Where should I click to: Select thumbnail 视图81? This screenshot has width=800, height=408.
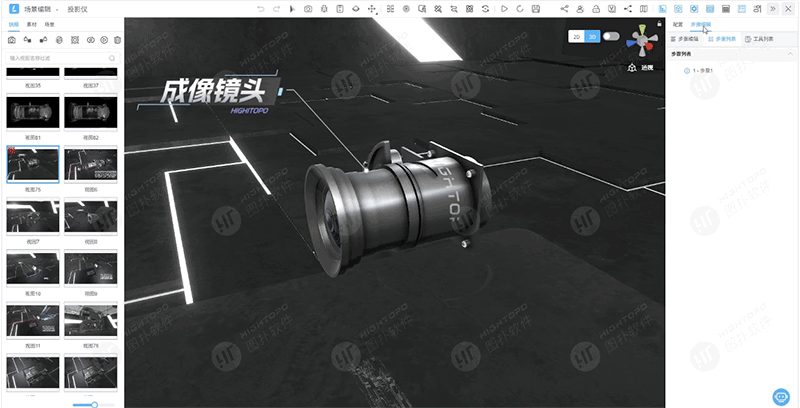(33, 112)
